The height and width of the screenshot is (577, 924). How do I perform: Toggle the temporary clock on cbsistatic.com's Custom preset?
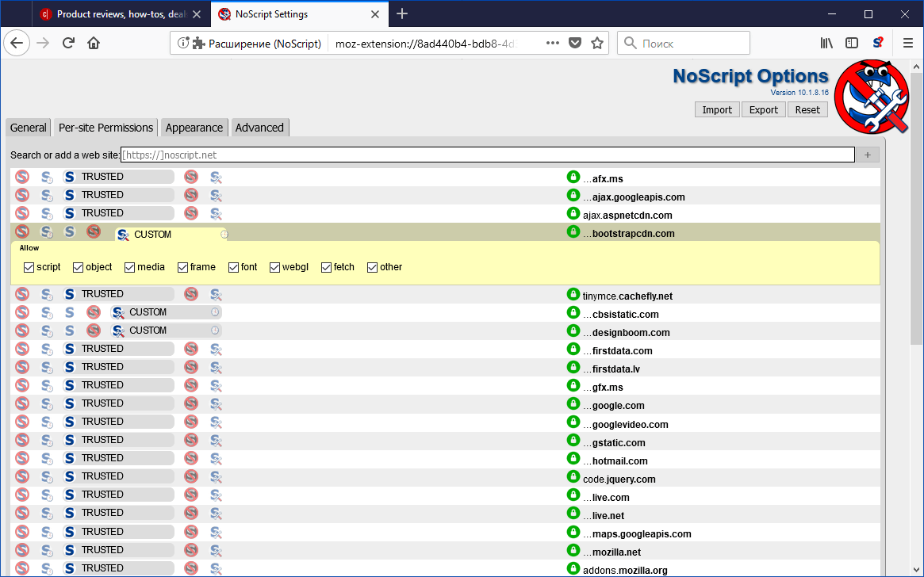point(215,312)
